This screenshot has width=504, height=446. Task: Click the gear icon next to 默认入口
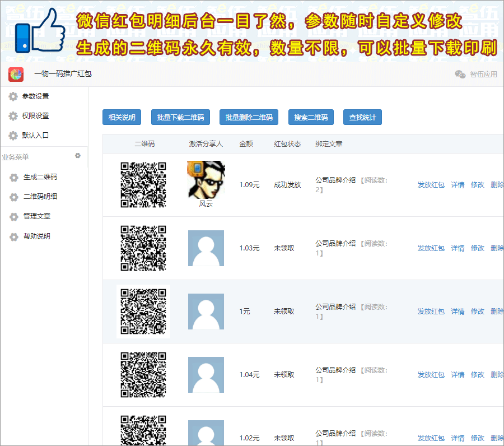(13, 136)
